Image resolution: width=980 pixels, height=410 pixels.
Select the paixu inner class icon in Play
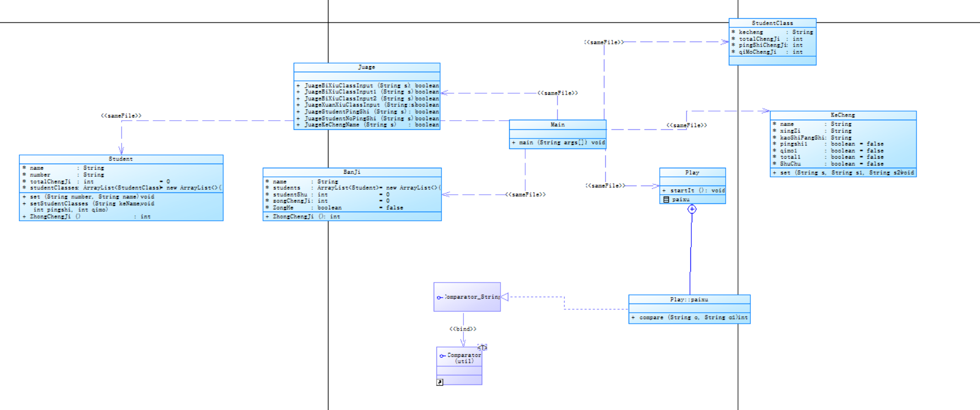(x=666, y=199)
